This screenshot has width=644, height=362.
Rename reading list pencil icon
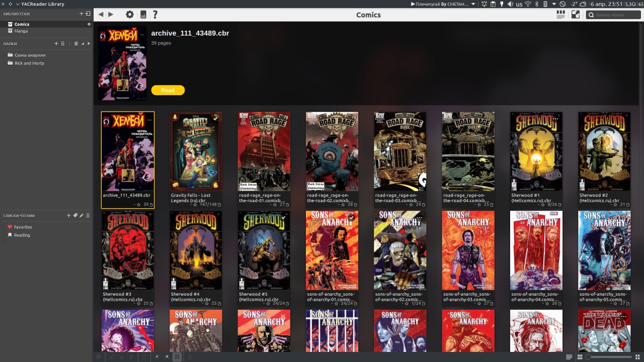tap(82, 216)
